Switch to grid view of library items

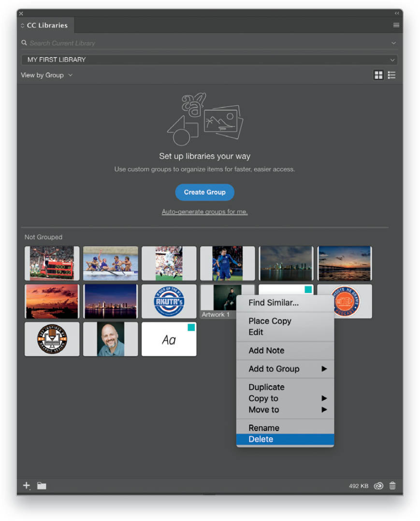click(378, 75)
